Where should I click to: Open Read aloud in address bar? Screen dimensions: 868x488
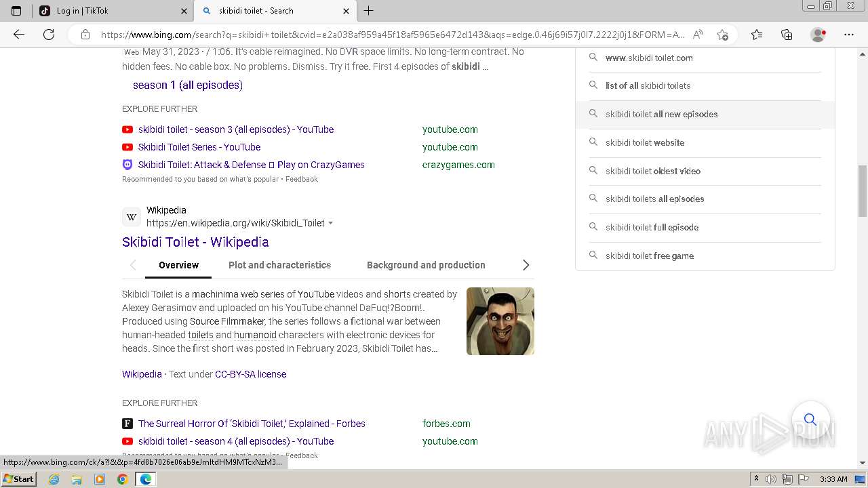click(698, 35)
